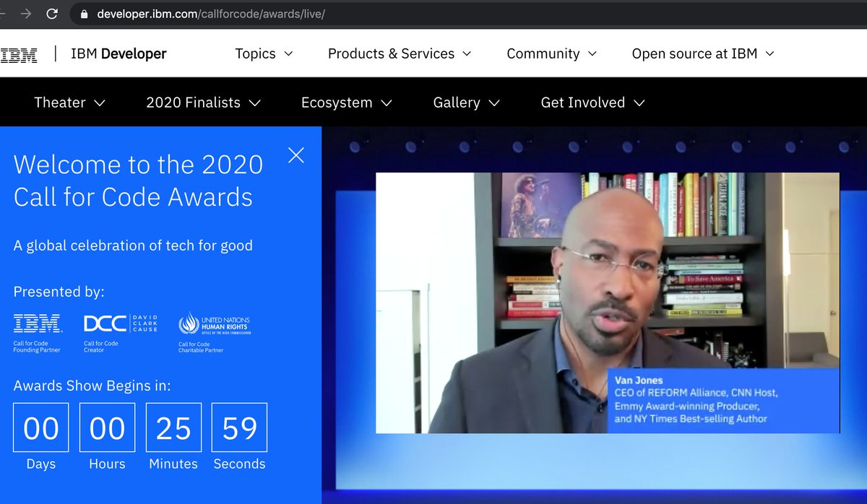Expand the 2020 Finalists dropdown
This screenshot has height=504, width=867.
(x=203, y=103)
